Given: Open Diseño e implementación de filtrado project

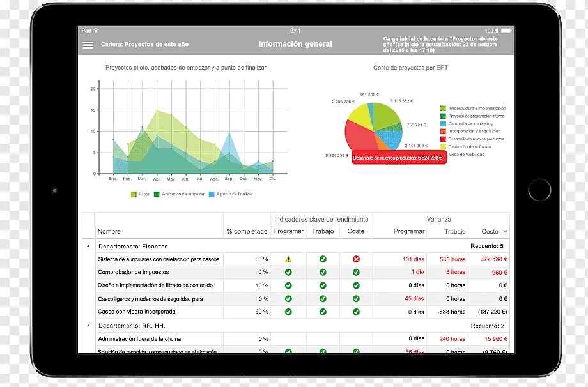Looking at the screenshot, I should point(155,285).
